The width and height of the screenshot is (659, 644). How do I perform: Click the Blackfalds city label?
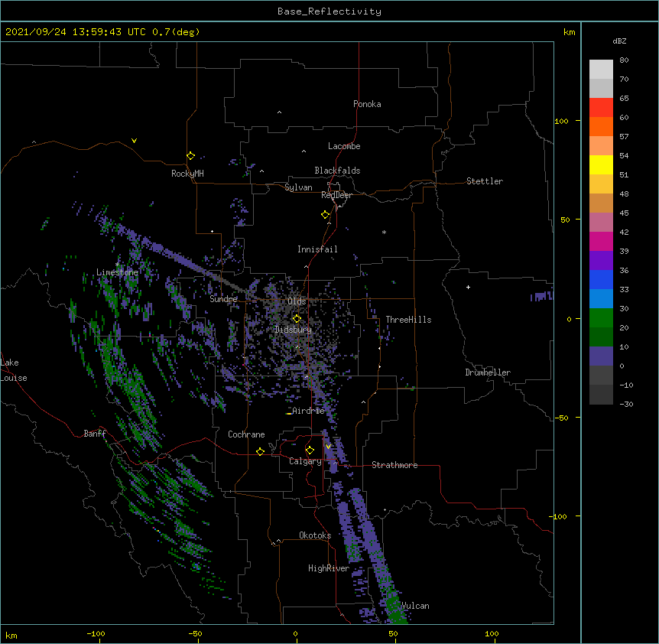[337, 171]
